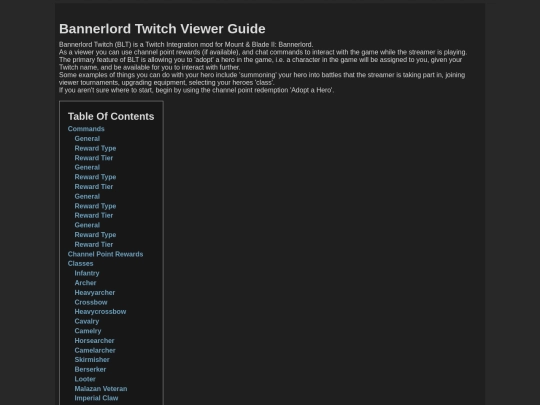
Task: Go to the Skirmisher class
Action: [92, 360]
